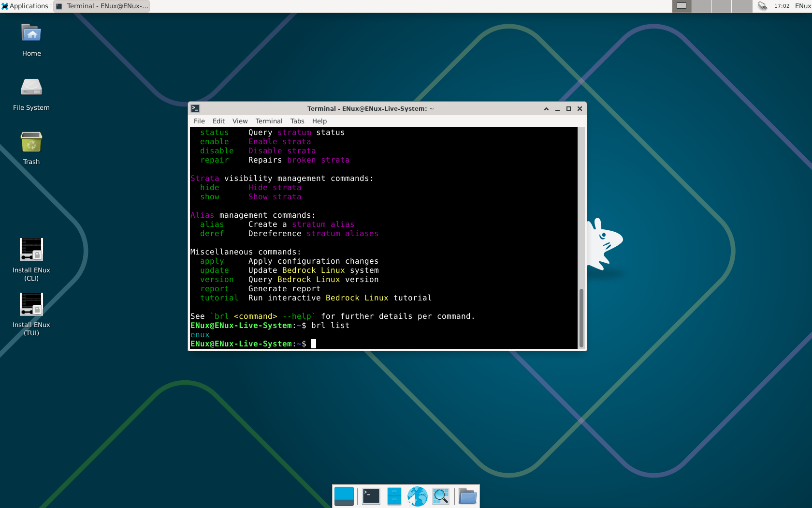The width and height of the screenshot is (812, 508).
Task: Click the 'enux' output line
Action: click(x=200, y=335)
